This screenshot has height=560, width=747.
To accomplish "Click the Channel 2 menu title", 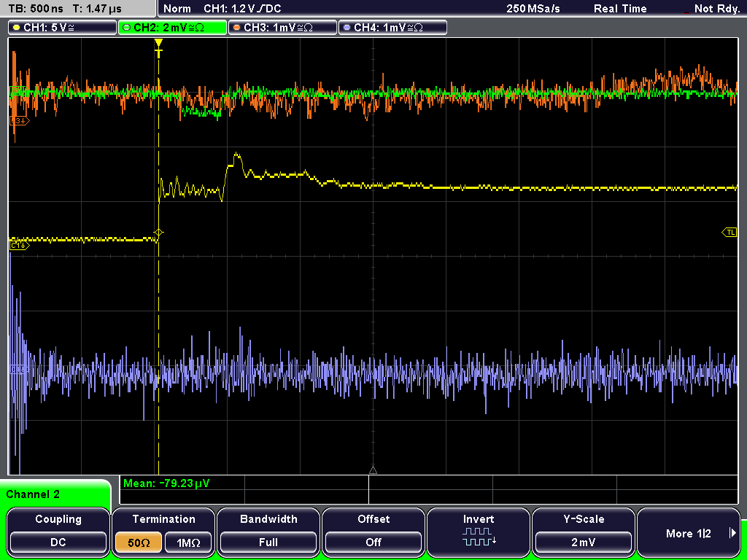I will [33, 494].
